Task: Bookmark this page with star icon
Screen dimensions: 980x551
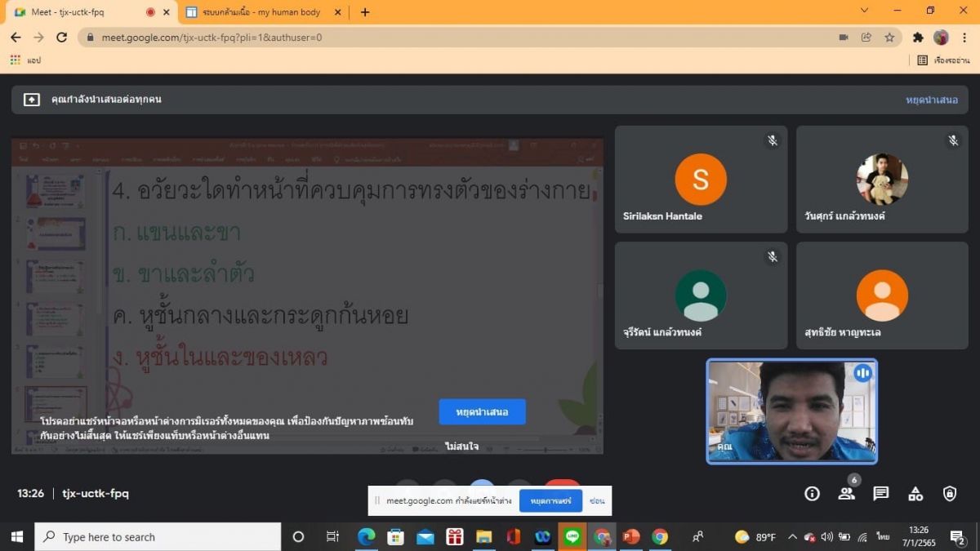Action: pos(889,38)
